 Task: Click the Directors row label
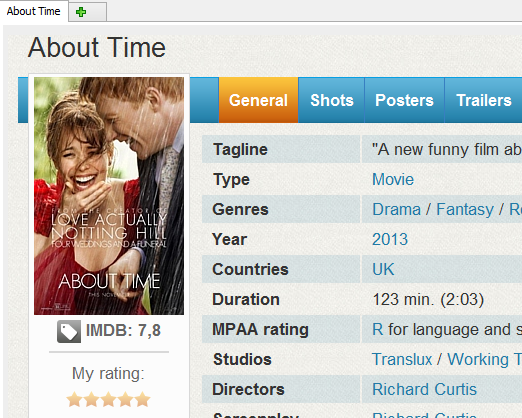[248, 389]
